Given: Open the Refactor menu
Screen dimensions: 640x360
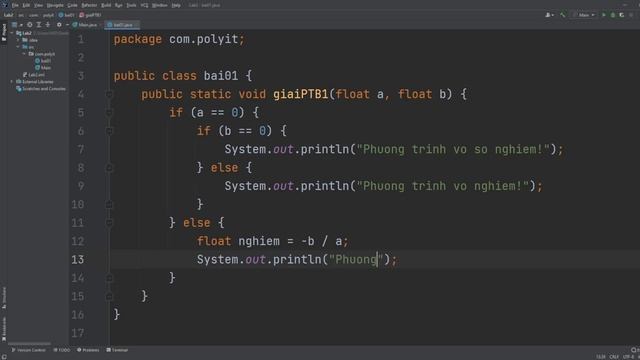Looking at the screenshot, I should 89,5.
